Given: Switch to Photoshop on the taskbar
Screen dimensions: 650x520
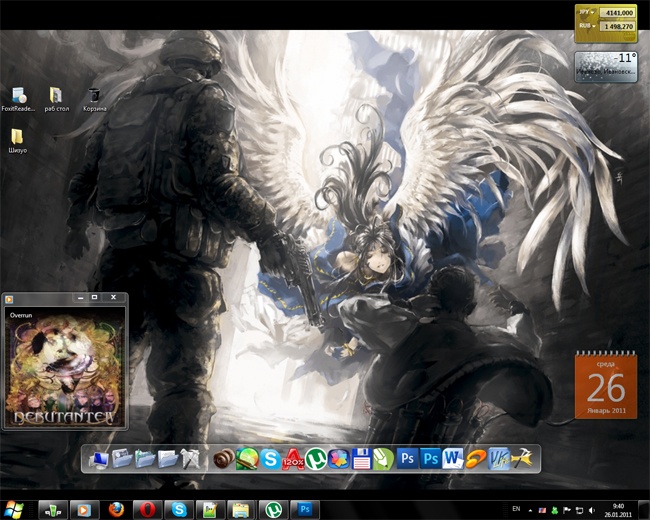Looking at the screenshot, I should point(305,510).
